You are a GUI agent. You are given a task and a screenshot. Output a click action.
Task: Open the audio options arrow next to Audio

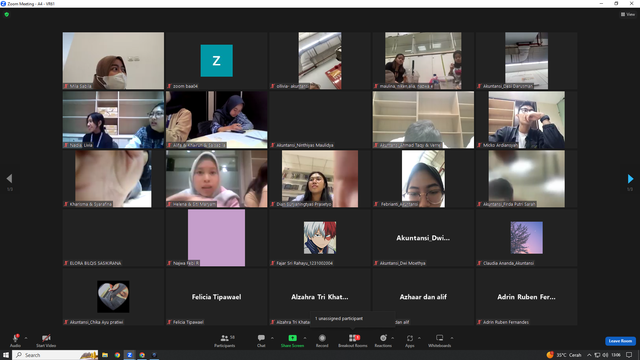pyautogui.click(x=26, y=338)
